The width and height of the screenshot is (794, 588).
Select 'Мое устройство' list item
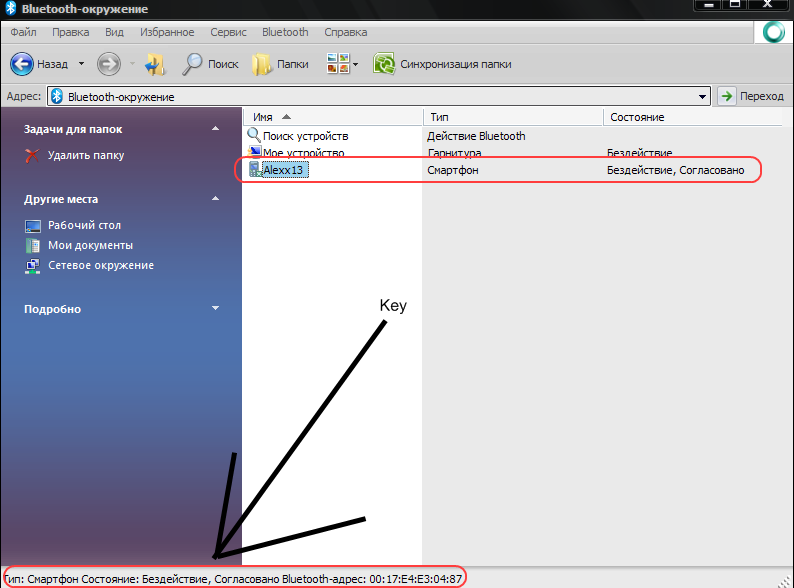(303, 153)
